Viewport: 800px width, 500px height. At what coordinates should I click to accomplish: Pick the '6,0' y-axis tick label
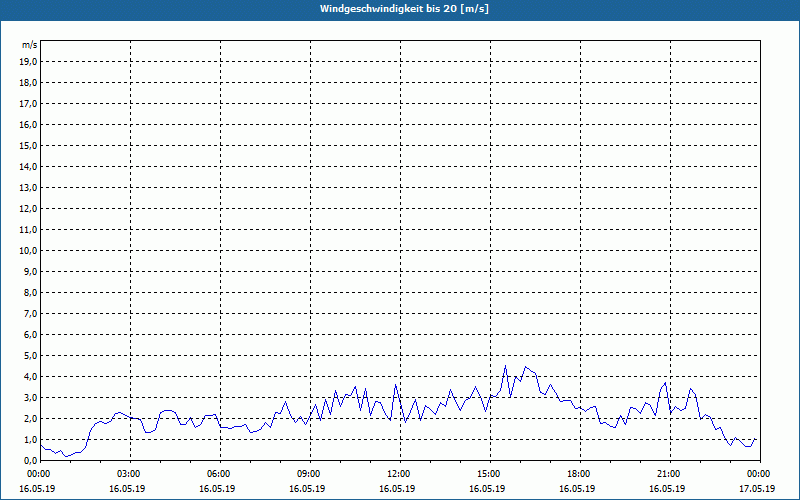31,335
